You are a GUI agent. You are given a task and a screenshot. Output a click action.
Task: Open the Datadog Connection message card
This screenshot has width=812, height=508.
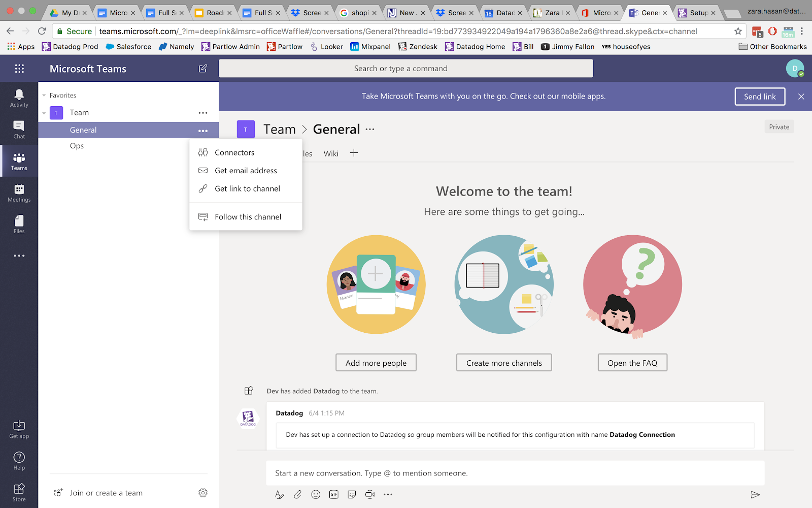point(515,435)
